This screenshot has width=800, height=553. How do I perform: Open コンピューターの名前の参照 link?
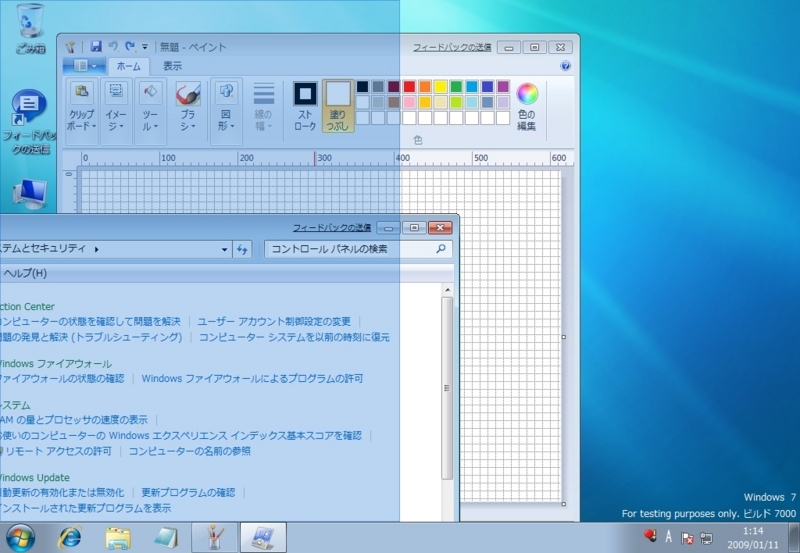click(x=189, y=451)
